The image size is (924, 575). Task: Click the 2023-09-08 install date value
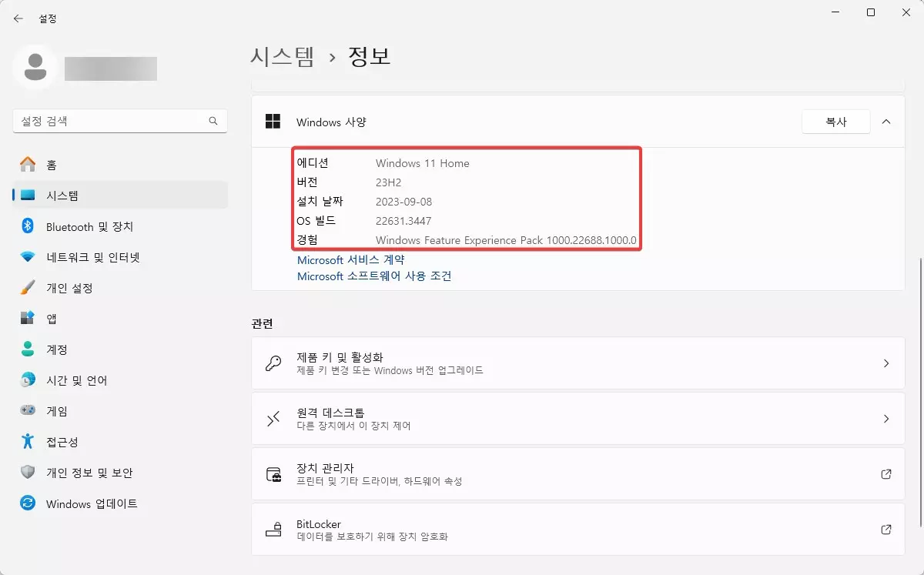coord(405,202)
